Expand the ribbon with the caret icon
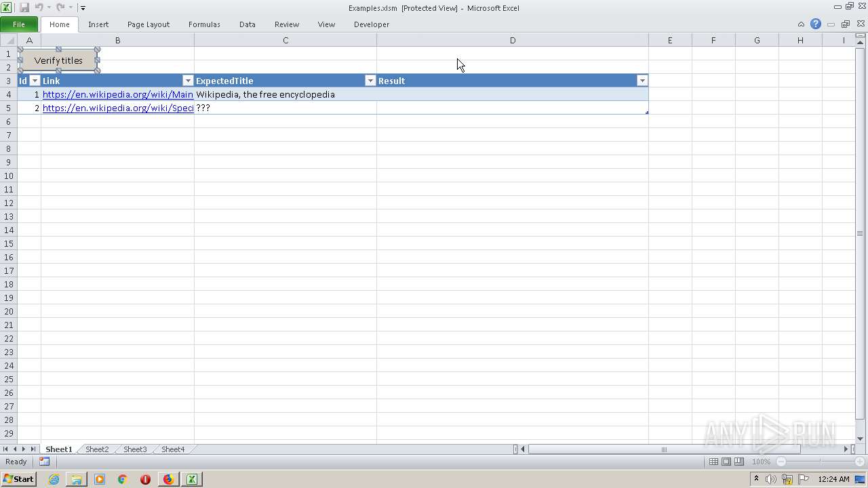Image resolution: width=868 pixels, height=488 pixels. (801, 24)
